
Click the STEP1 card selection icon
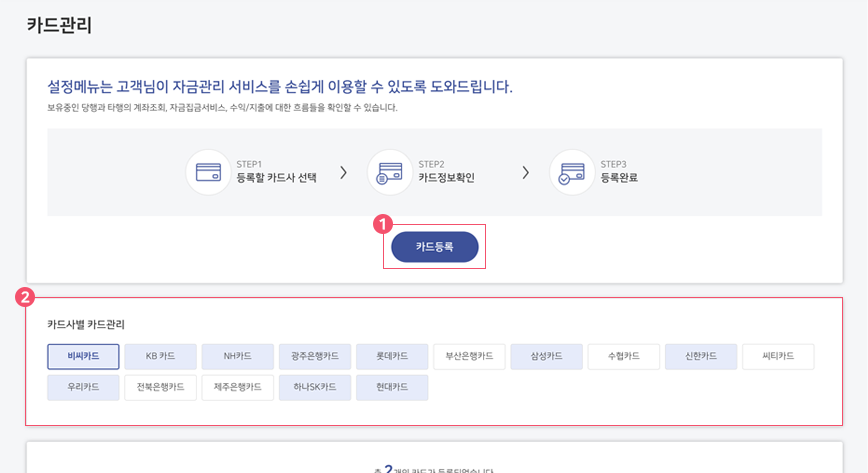click(208, 172)
